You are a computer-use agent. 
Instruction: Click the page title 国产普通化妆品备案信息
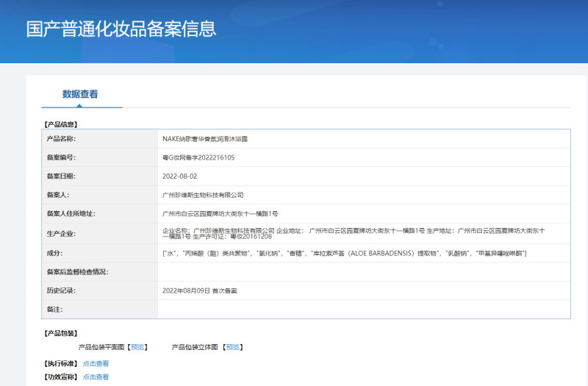click(121, 29)
